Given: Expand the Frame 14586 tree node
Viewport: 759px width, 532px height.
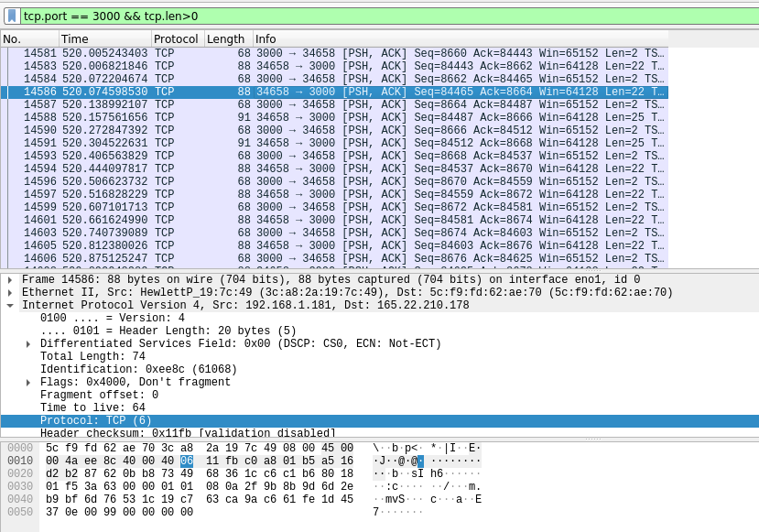Looking at the screenshot, I should pyautogui.click(x=9, y=280).
